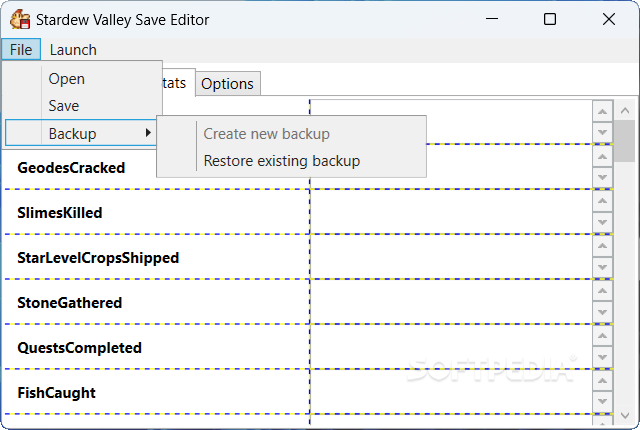The width and height of the screenshot is (640, 430).
Task: Click the scroll down arrow of the vertical scrollbar
Action: coord(624,415)
